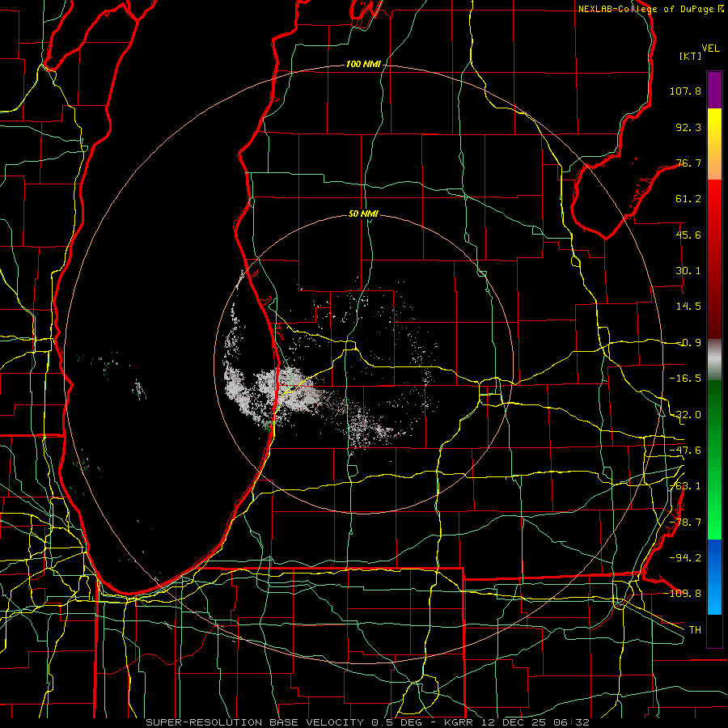Click the Super-Resolution Base Velocity caption
Screen dimensions: 728x728
click(x=368, y=722)
